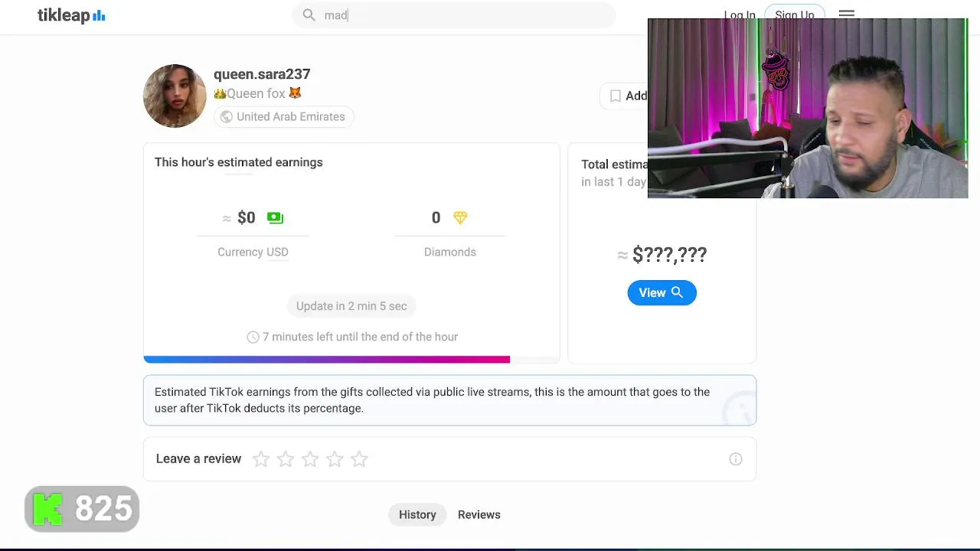This screenshot has width=980, height=551.
Task: Click the queen.sara237 username
Action: [262, 74]
